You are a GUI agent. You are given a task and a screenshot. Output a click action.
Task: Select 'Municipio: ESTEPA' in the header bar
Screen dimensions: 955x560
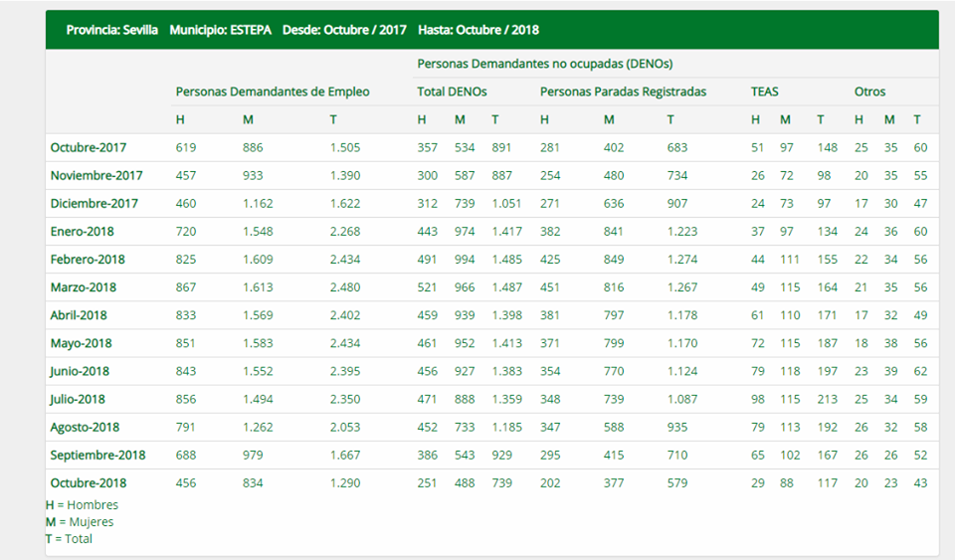(x=220, y=30)
